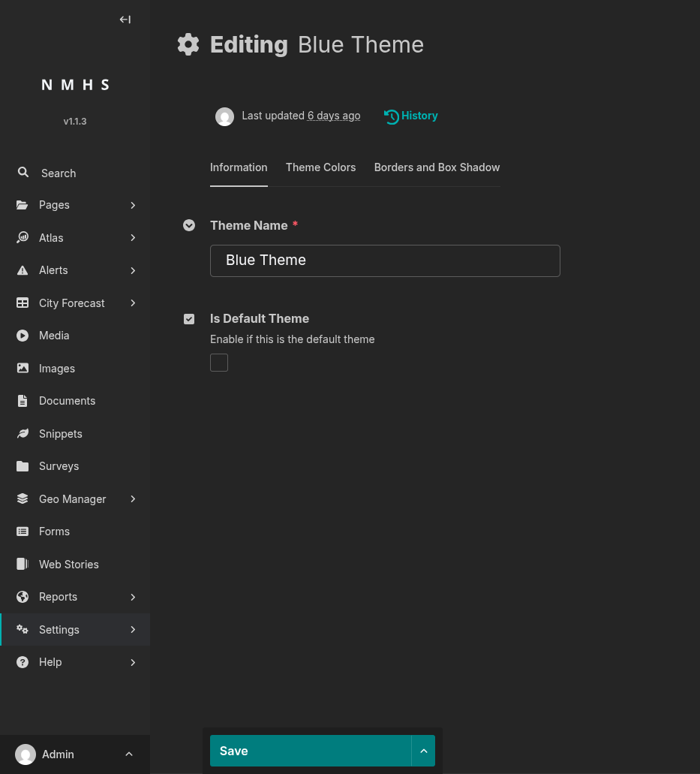
Task: Switch to the Theme Colors tab
Action: point(320,168)
